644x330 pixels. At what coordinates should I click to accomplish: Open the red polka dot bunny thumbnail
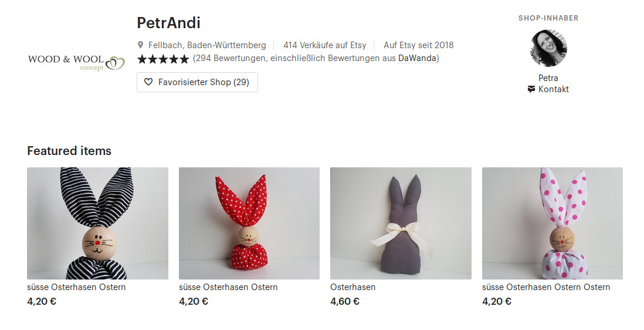pos(249,223)
